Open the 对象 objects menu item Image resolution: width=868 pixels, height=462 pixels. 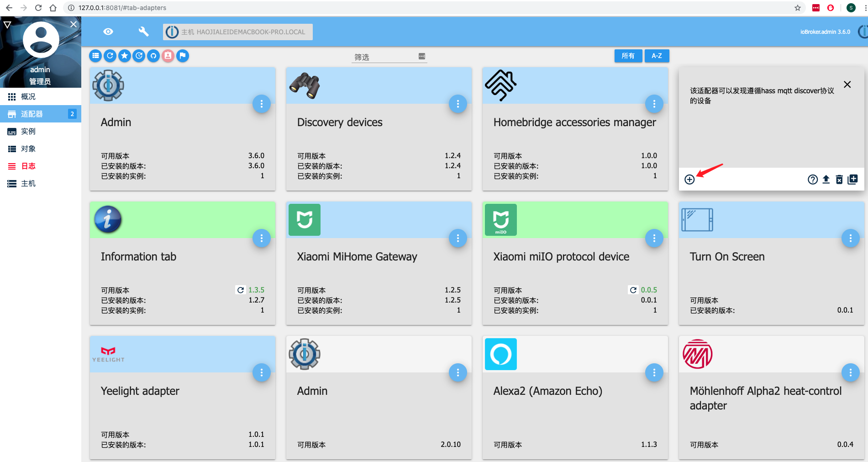41,149
